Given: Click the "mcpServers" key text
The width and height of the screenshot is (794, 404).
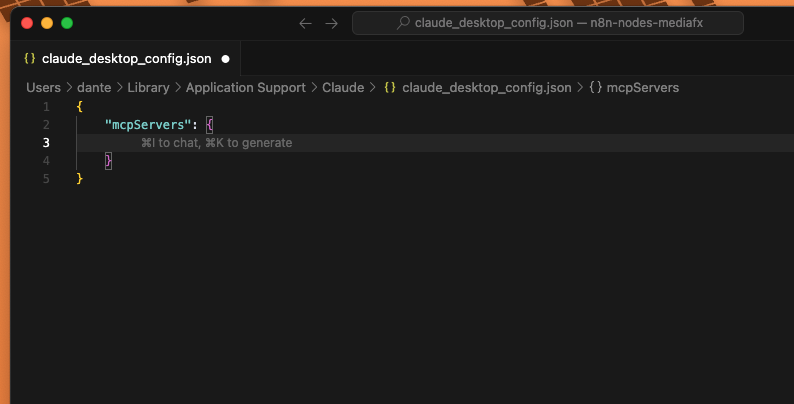Looking at the screenshot, I should coord(147,125).
